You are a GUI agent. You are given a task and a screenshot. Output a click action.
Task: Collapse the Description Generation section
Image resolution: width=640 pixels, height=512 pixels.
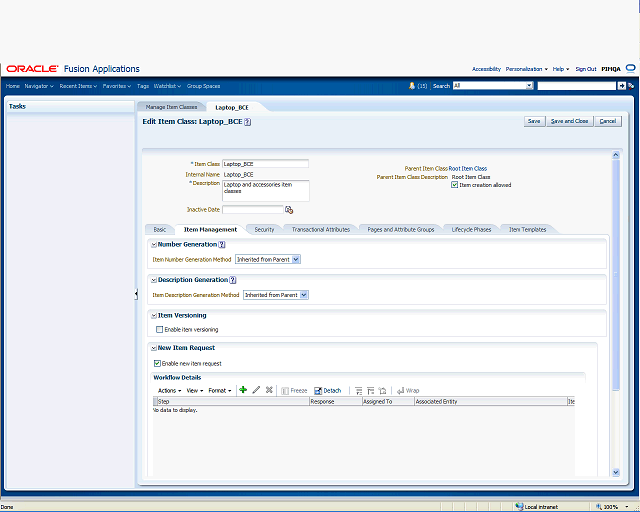click(x=154, y=280)
